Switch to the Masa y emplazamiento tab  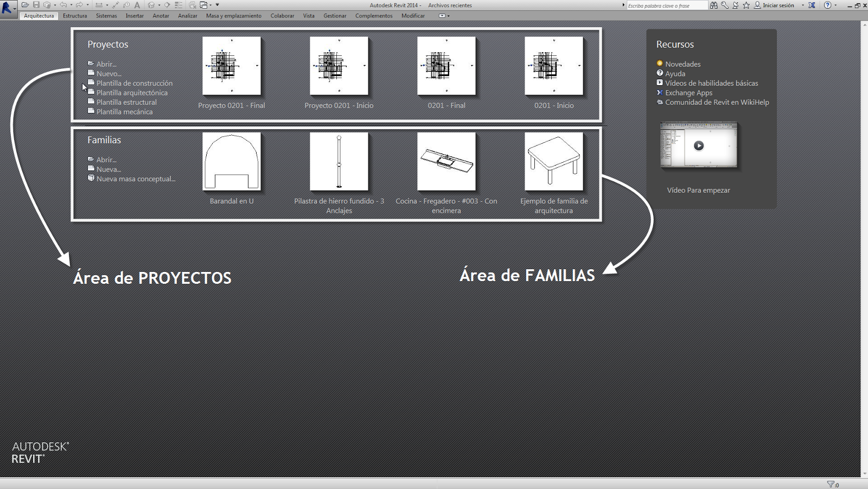coord(234,16)
